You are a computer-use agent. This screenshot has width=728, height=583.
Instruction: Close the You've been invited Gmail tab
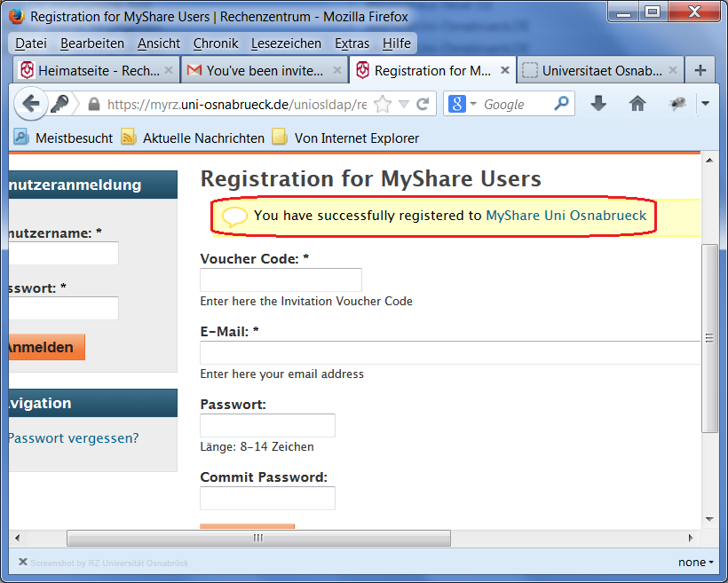(337, 71)
